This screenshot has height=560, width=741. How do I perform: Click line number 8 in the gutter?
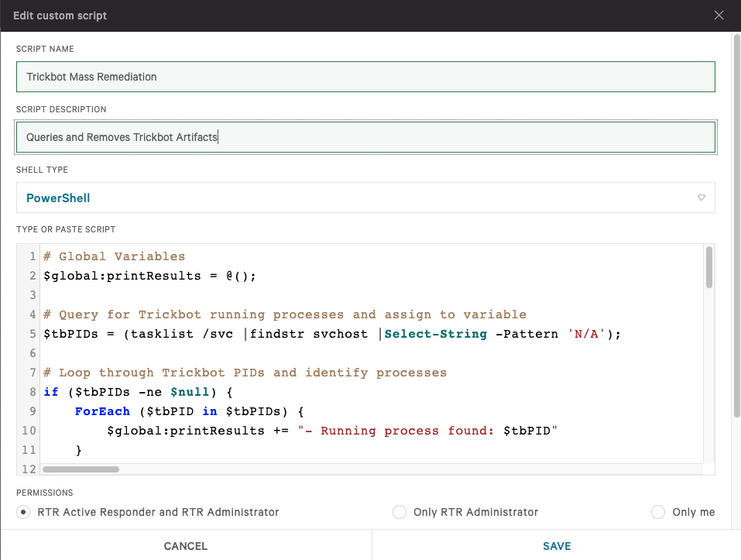coord(33,392)
